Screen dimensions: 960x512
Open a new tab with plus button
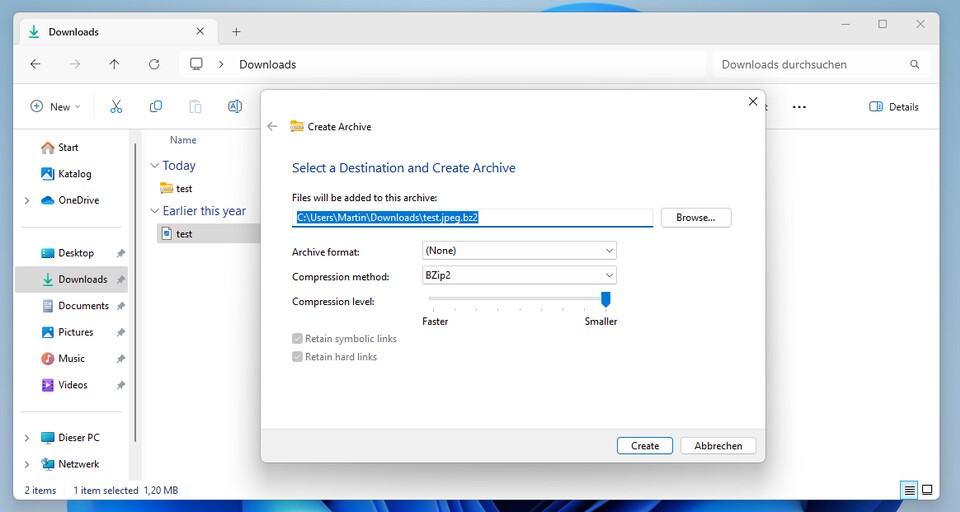tap(236, 32)
